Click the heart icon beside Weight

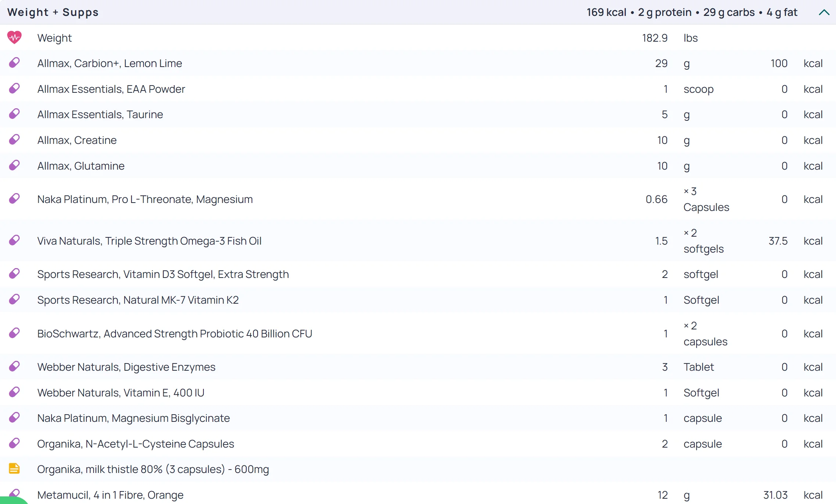click(14, 37)
